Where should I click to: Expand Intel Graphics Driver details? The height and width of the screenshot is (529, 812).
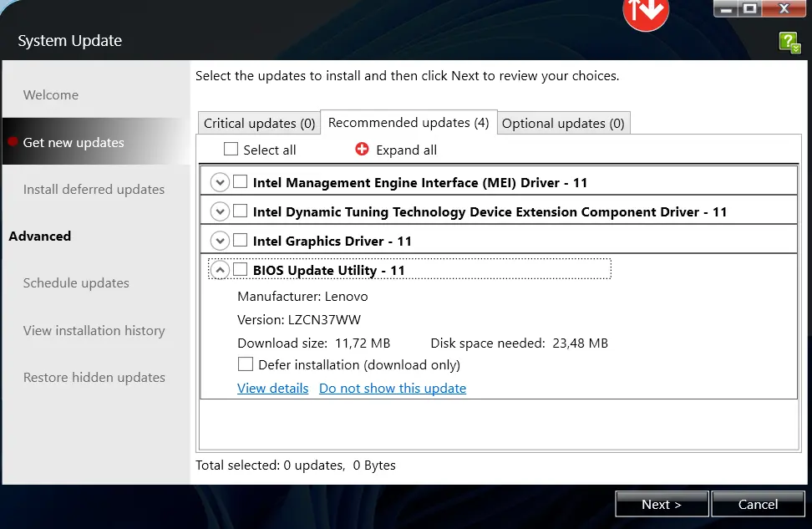click(x=220, y=241)
